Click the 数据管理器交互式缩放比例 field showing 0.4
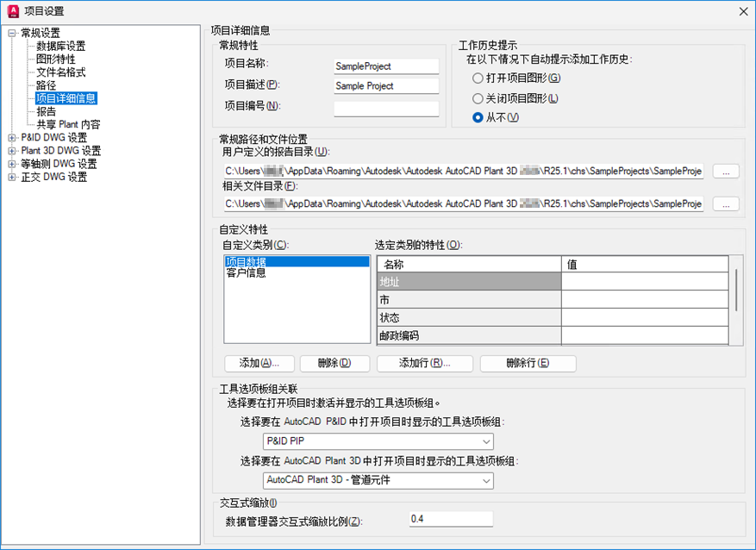This screenshot has height=550, width=756. [452, 519]
